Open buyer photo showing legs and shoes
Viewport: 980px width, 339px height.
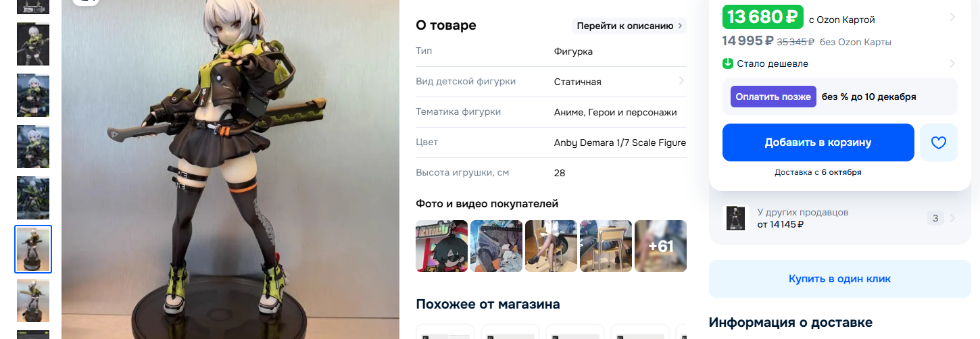click(551, 246)
